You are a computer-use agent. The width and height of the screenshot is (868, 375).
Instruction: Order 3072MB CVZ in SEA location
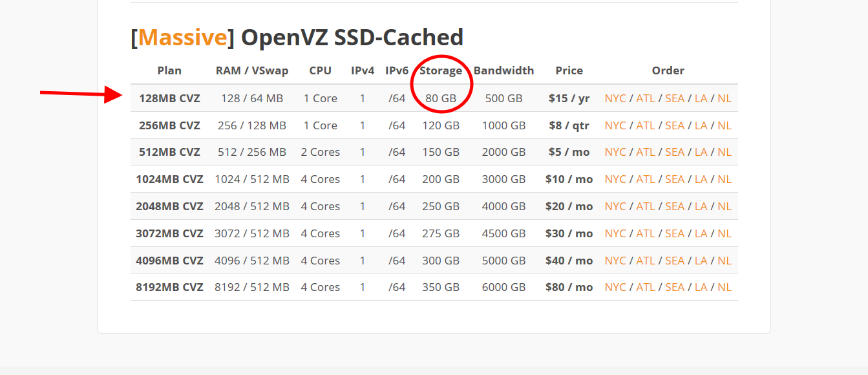click(x=674, y=233)
